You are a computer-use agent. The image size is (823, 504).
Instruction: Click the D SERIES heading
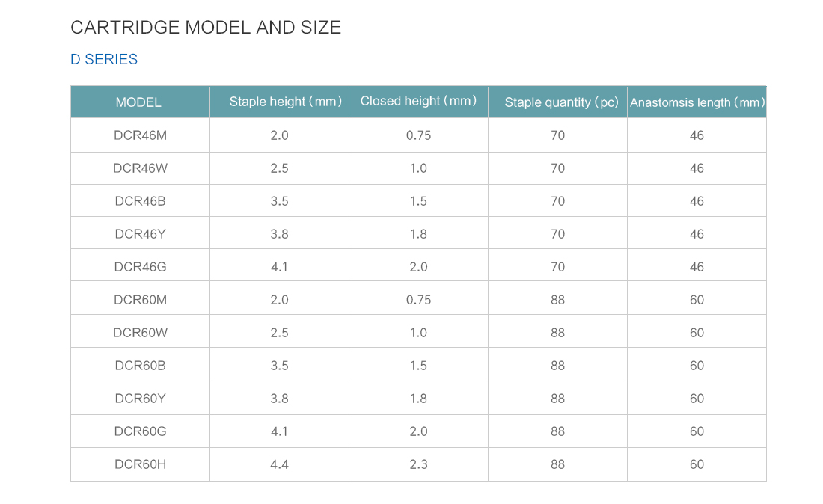(104, 59)
